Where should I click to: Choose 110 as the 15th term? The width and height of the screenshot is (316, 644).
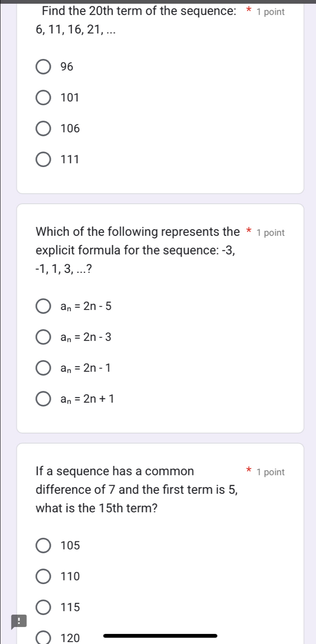pos(43,576)
